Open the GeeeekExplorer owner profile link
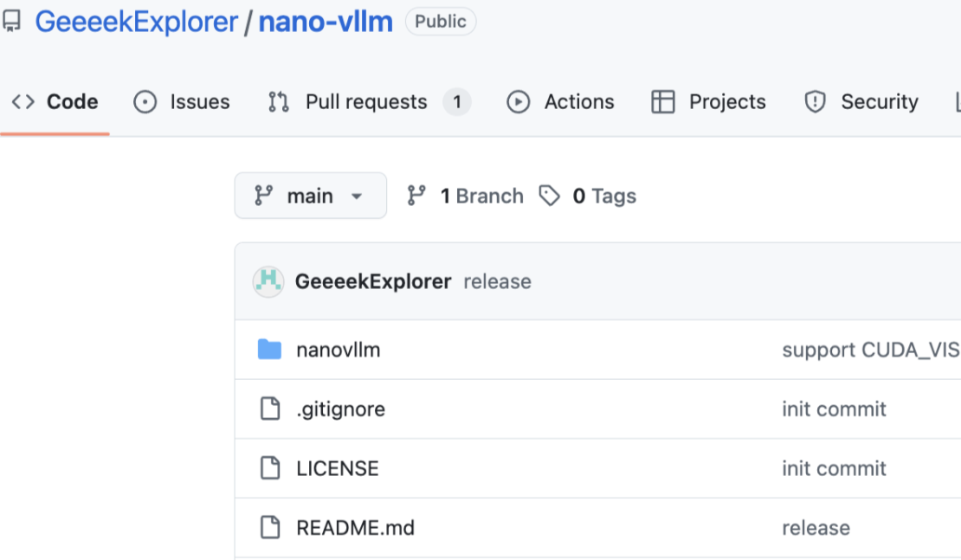The height and width of the screenshot is (560, 961). tap(136, 22)
